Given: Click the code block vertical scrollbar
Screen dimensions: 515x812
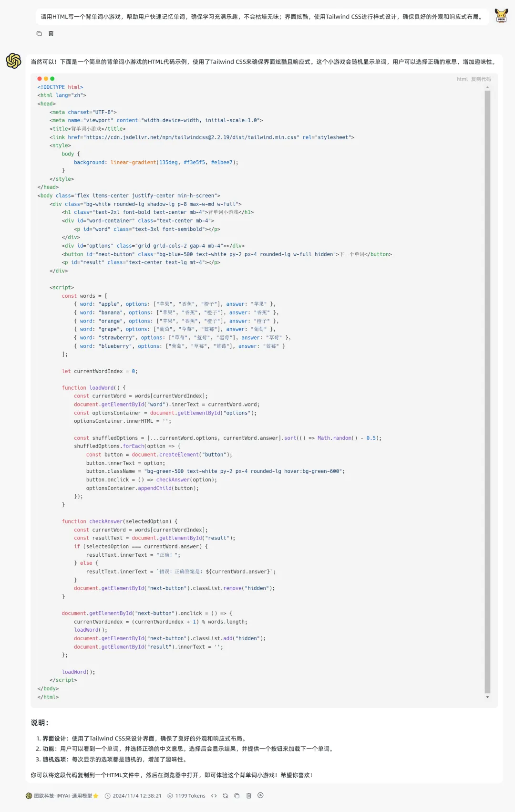Looking at the screenshot, I should tap(487, 391).
